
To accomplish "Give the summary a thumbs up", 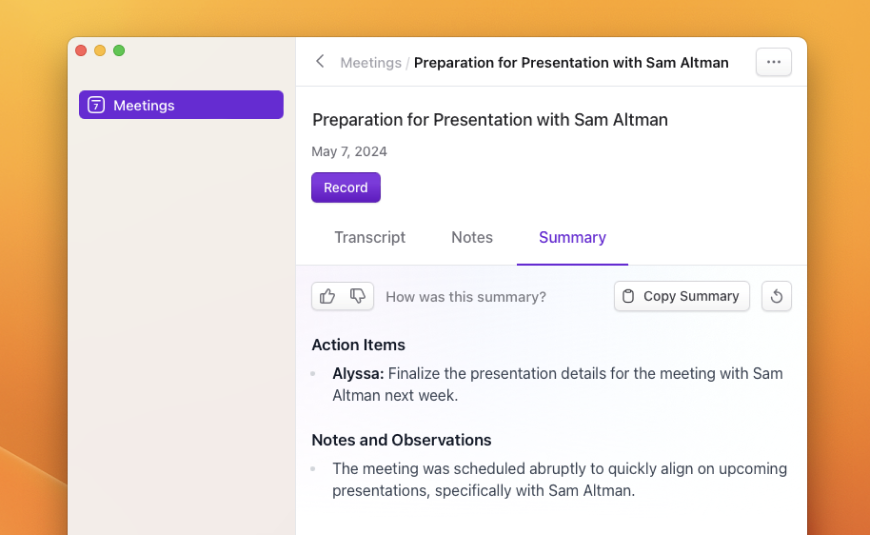I will point(327,296).
